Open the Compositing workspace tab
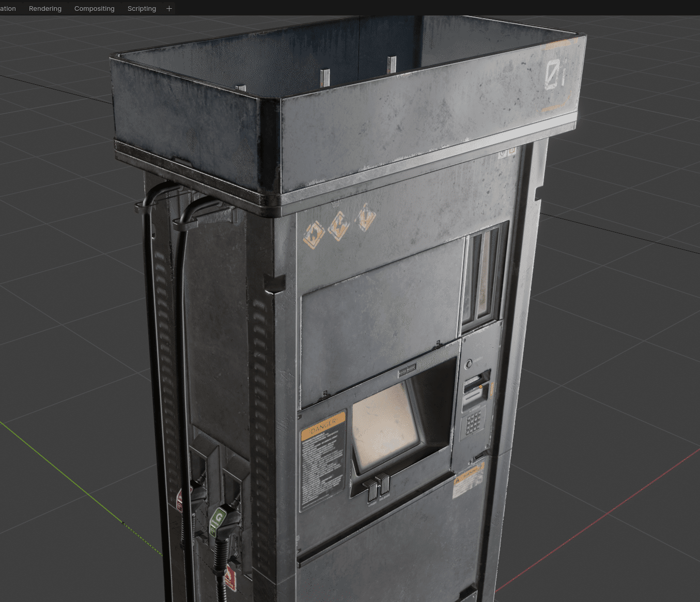This screenshot has width=700, height=602. pos(95,8)
